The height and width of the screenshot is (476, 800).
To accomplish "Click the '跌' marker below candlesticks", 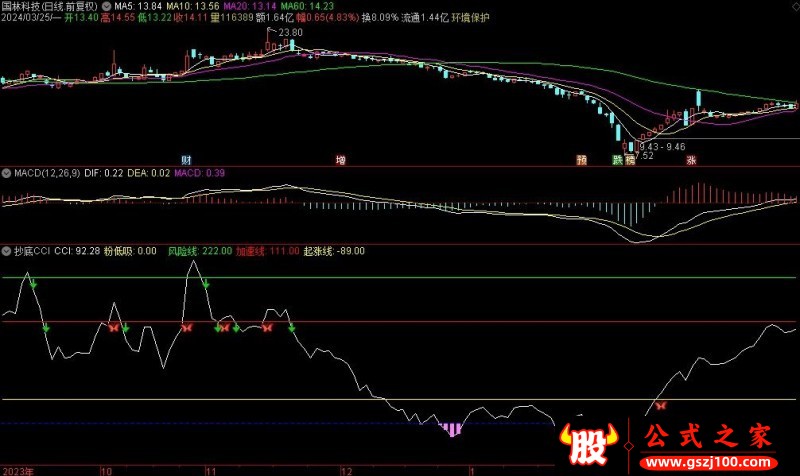I will tap(616, 160).
